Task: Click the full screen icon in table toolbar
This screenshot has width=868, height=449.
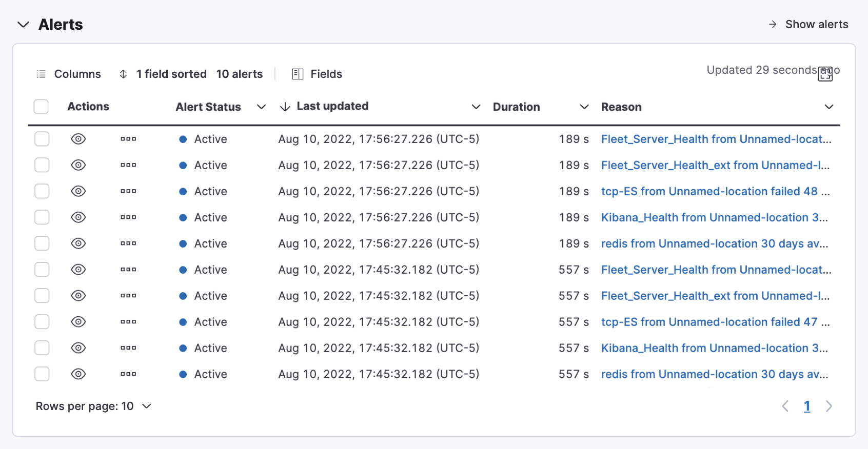Action: coord(825,74)
